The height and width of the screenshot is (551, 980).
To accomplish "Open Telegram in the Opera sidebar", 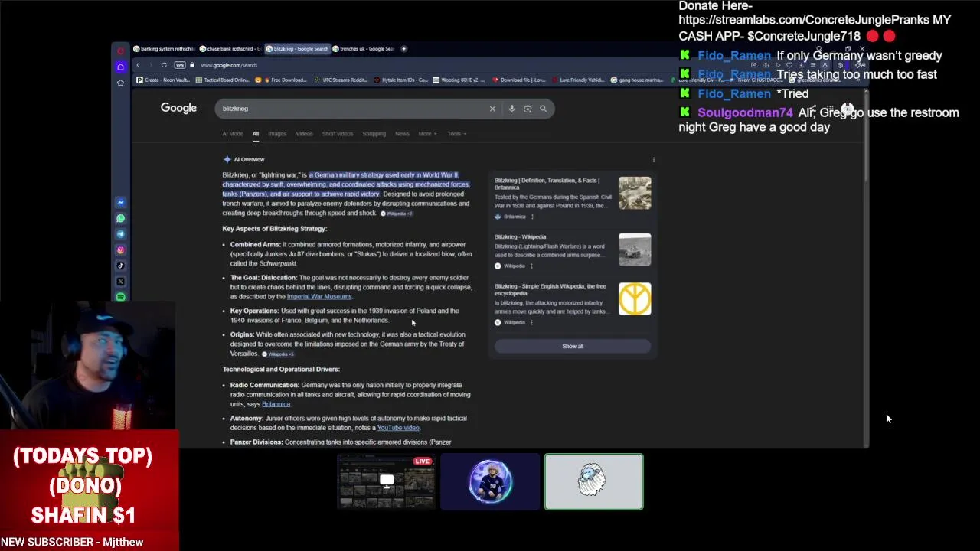I will 120,234.
